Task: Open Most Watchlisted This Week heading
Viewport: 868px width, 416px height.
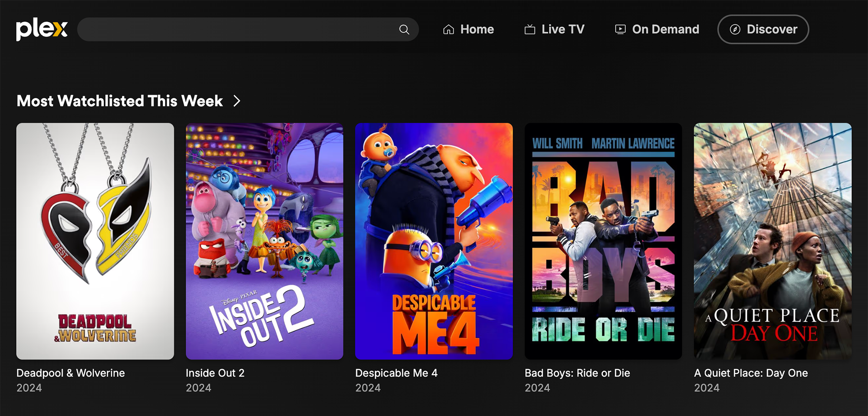Action: tap(120, 101)
